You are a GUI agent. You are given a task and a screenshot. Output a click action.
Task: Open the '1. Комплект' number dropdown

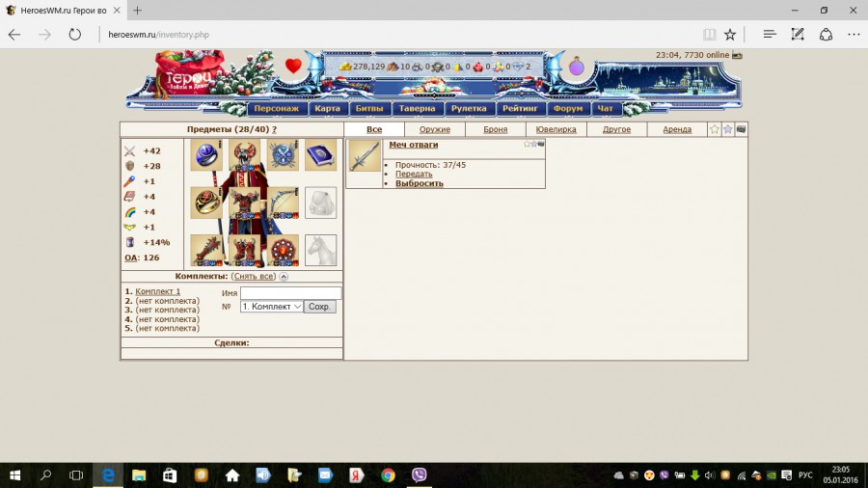pyautogui.click(x=271, y=307)
